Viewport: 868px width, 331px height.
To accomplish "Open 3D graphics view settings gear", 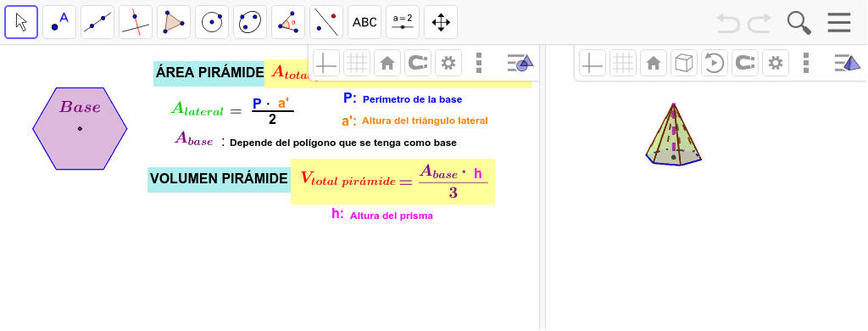I will coord(775,63).
